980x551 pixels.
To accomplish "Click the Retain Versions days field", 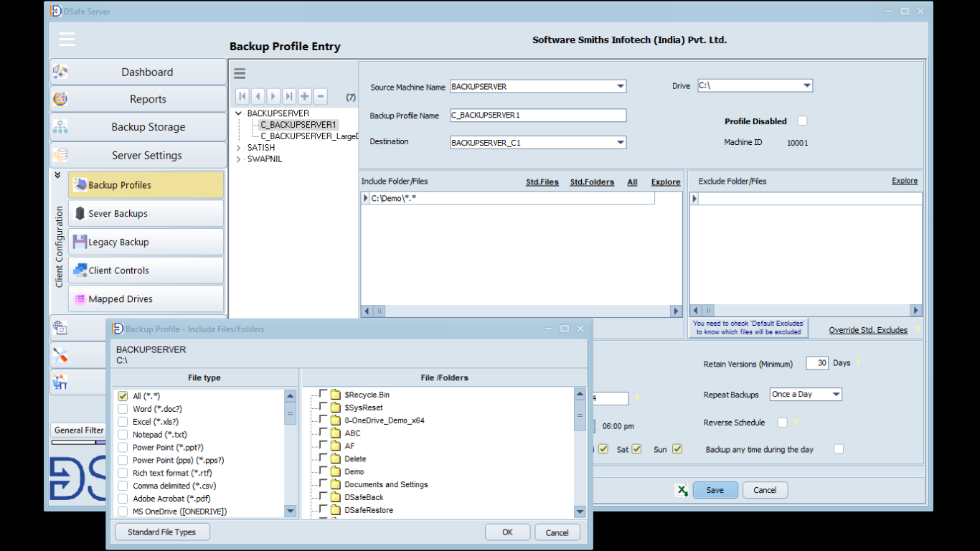I will pyautogui.click(x=817, y=363).
